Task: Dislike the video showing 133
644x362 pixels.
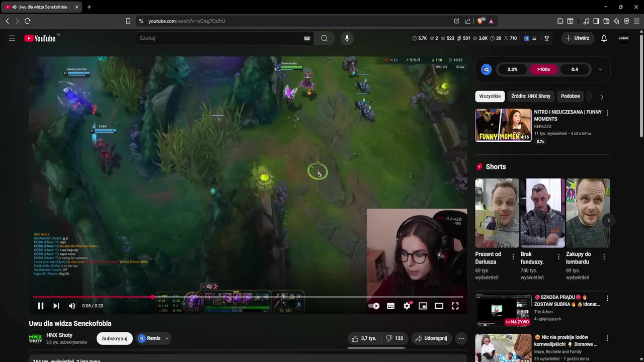Action: pos(394,338)
